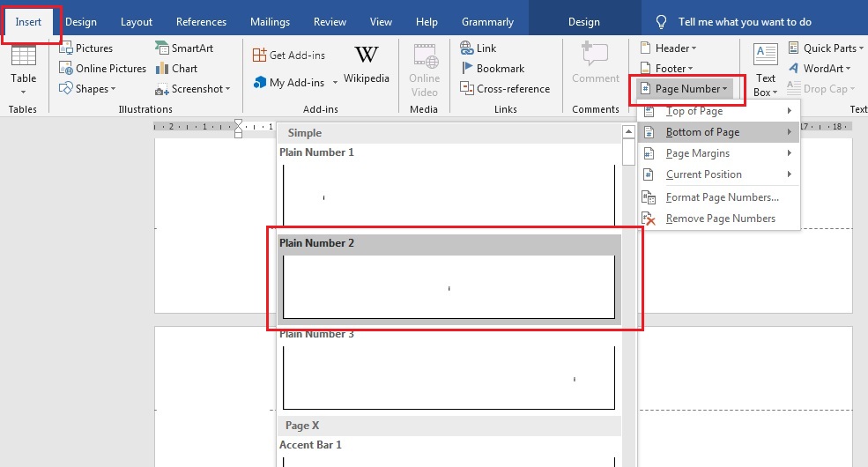Launch the Wikipedia add-in
The image size is (868, 467).
(367, 64)
